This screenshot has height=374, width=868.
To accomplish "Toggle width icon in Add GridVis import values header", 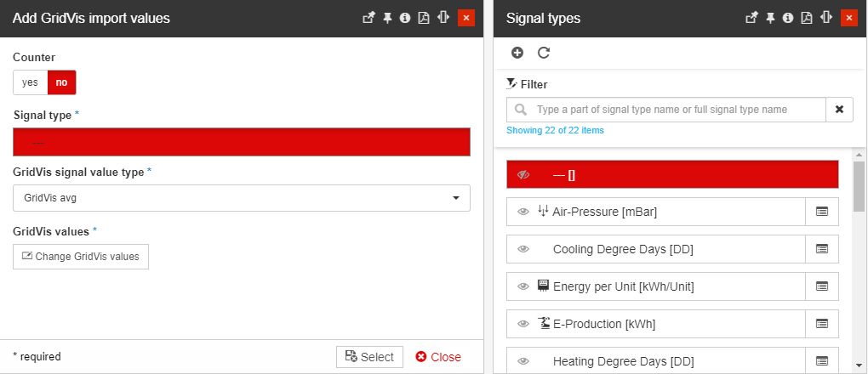I will point(443,18).
